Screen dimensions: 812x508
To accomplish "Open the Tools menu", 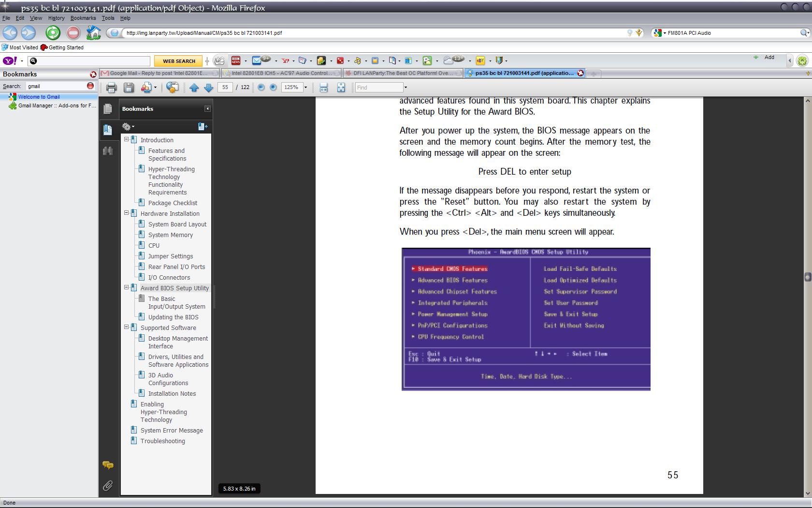I will (x=108, y=18).
